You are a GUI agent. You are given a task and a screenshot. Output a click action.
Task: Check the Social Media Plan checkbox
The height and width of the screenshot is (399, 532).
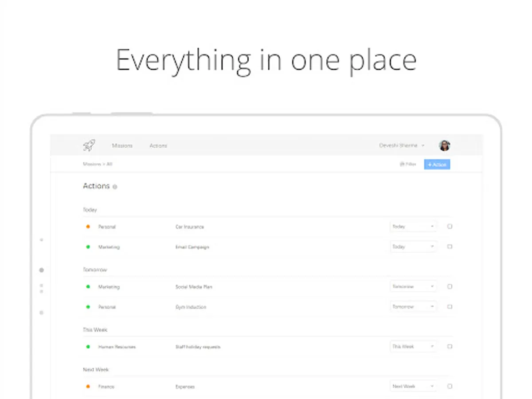[450, 287]
